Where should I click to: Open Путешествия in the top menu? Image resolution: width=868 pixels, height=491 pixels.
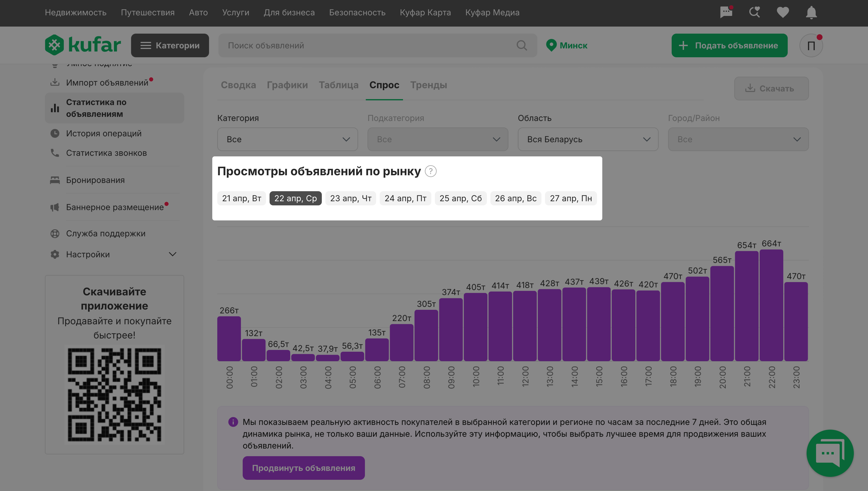click(x=148, y=12)
